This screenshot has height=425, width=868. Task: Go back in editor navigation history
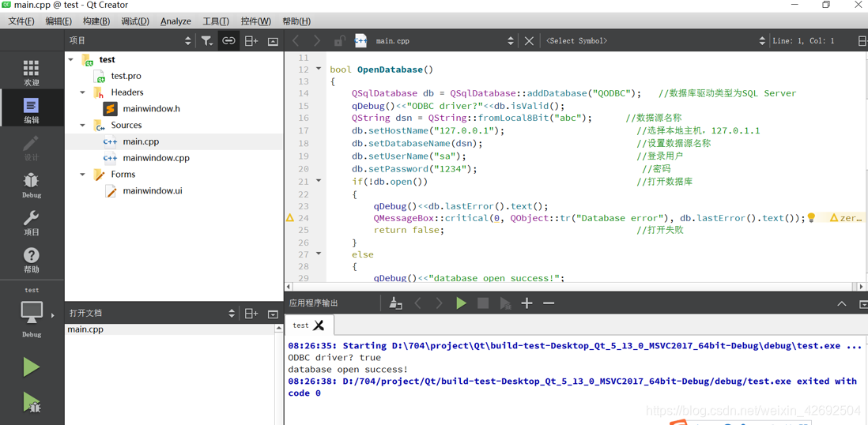296,40
